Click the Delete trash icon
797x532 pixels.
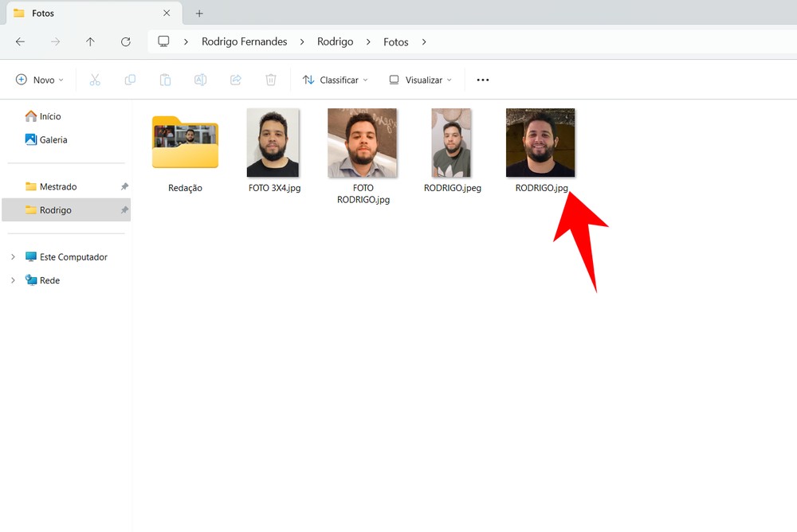click(270, 80)
